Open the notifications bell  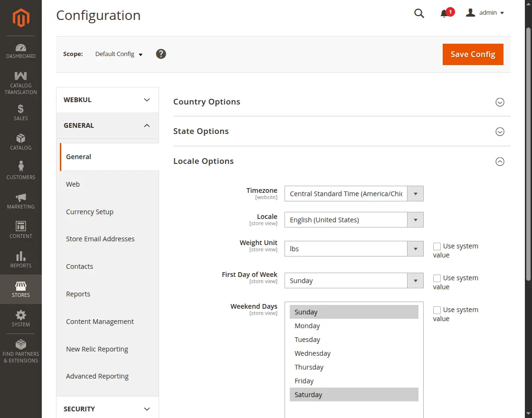[445, 13]
